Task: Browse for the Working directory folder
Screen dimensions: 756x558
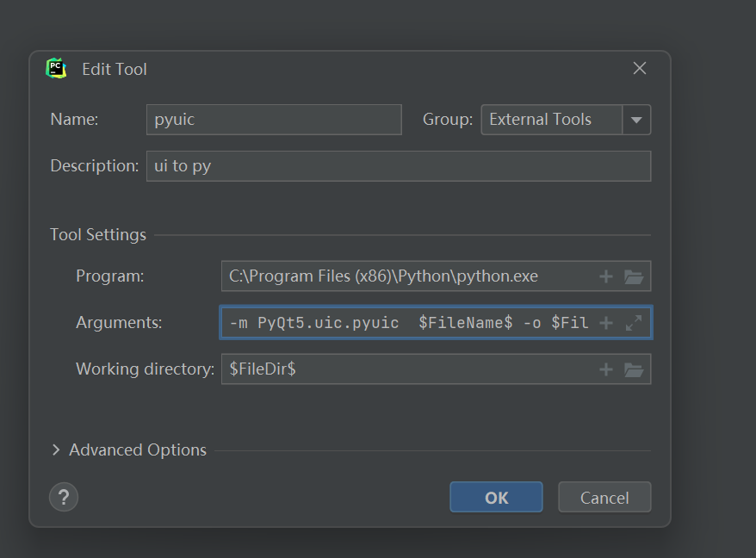Action: coord(635,369)
